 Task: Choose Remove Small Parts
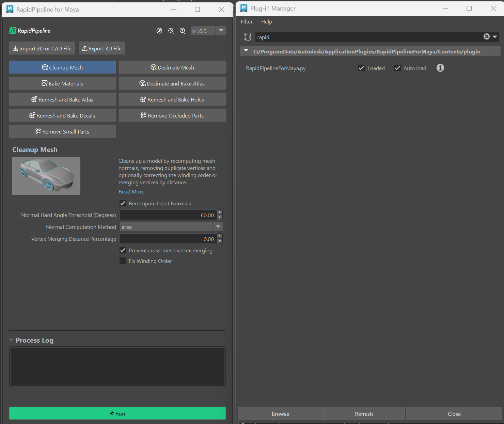point(62,131)
